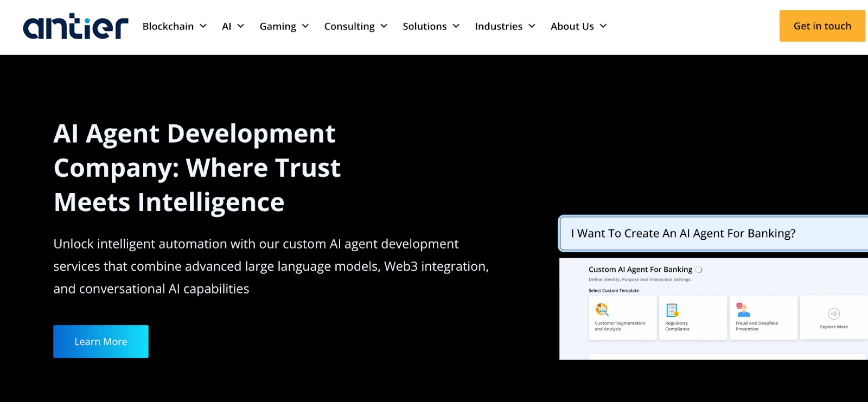Expand the Industries dropdown chevron
The height and width of the screenshot is (402, 868).
tap(532, 26)
